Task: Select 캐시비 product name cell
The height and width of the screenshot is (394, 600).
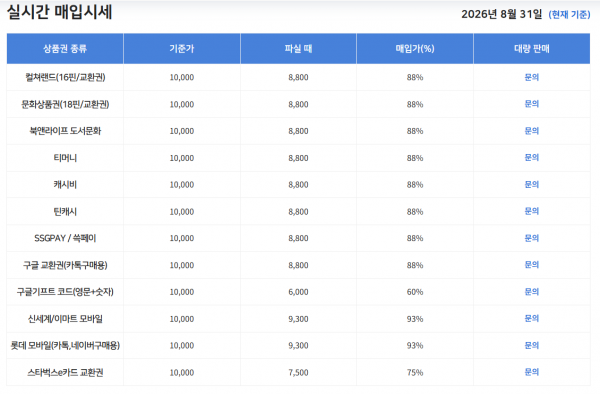Action: click(65, 184)
